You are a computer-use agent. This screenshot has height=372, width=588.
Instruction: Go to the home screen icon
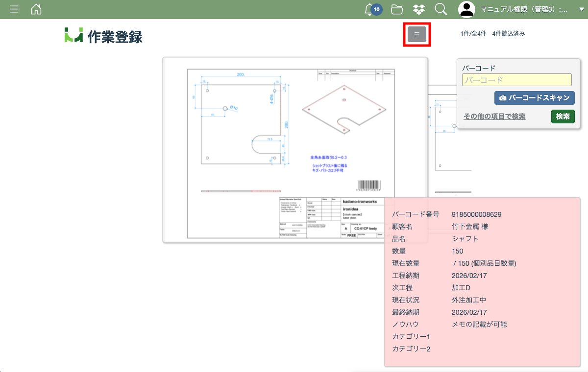point(36,9)
